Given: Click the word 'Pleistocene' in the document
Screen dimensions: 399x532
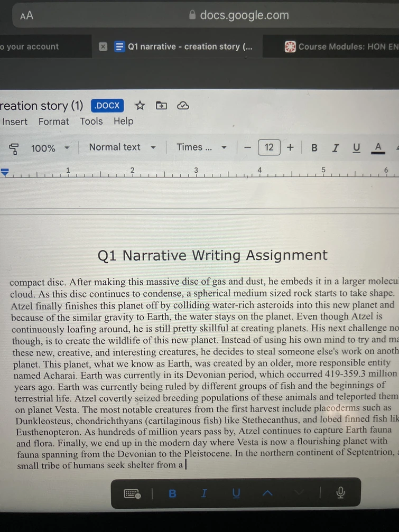Looking at the screenshot, I should point(207,454).
